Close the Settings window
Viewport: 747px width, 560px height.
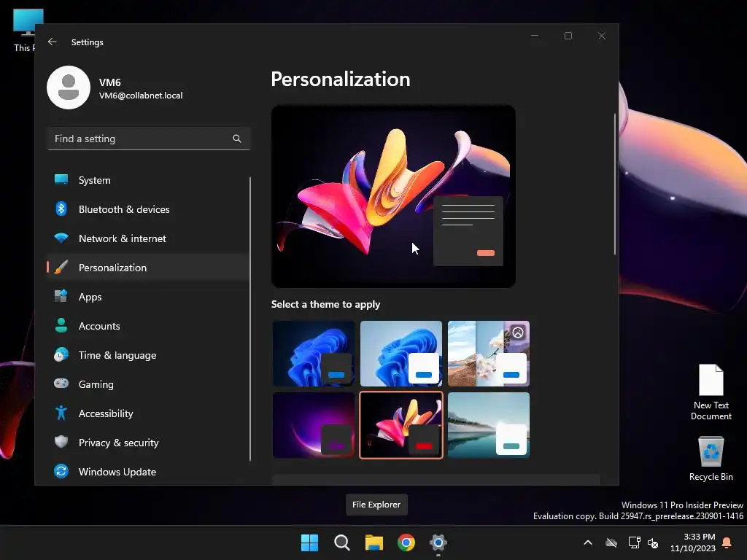(602, 36)
